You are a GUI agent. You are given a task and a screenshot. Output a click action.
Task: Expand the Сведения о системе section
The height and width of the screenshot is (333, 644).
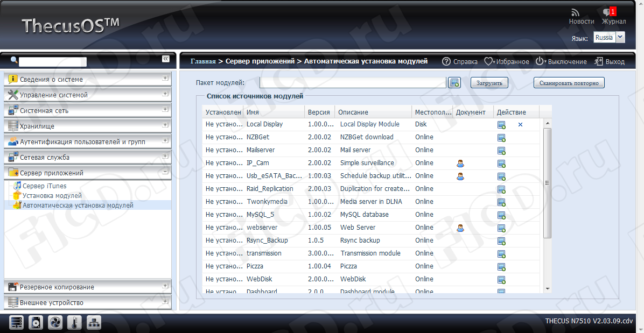pos(165,79)
